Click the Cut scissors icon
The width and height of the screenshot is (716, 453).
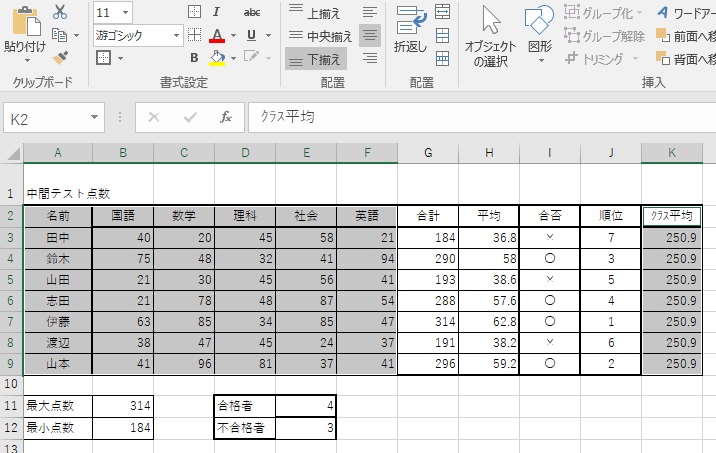(x=60, y=12)
